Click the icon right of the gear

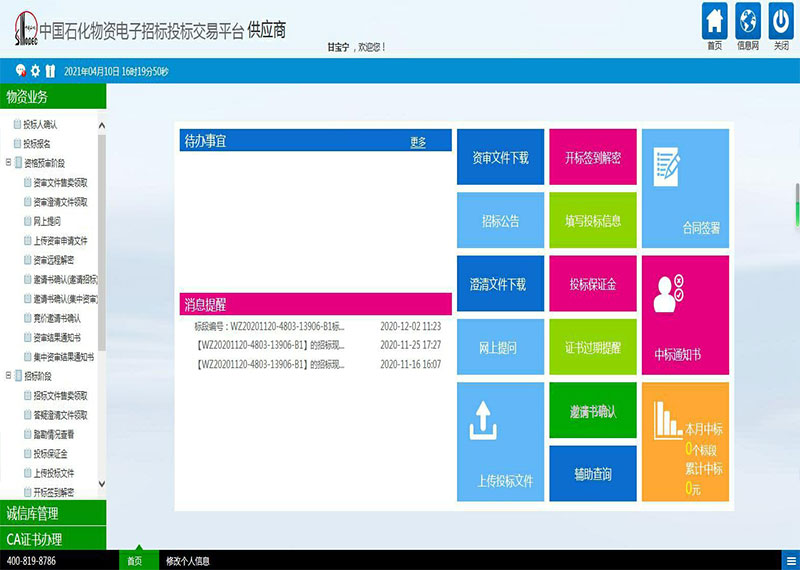click(50, 70)
